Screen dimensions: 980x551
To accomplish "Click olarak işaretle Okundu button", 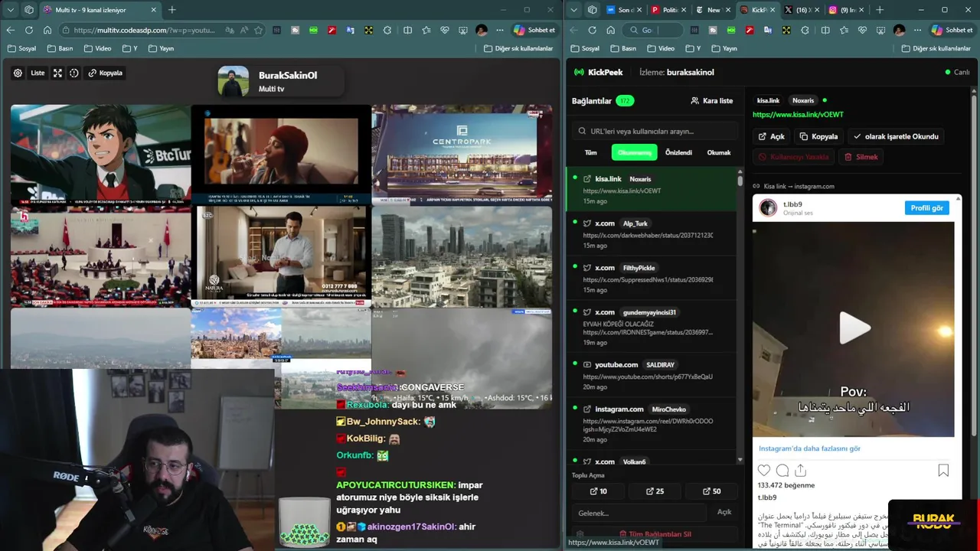I will pyautogui.click(x=896, y=136).
